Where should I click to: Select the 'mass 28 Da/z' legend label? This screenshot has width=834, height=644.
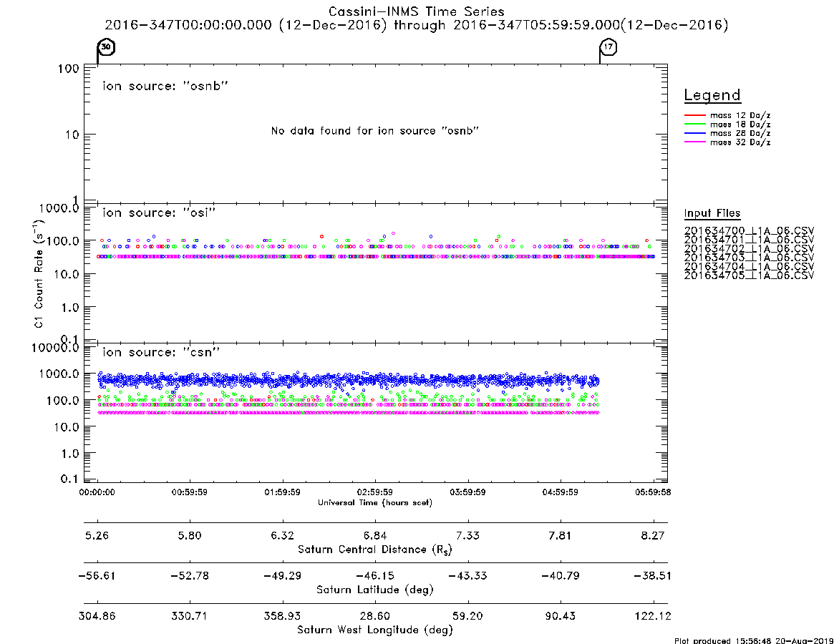740,134
